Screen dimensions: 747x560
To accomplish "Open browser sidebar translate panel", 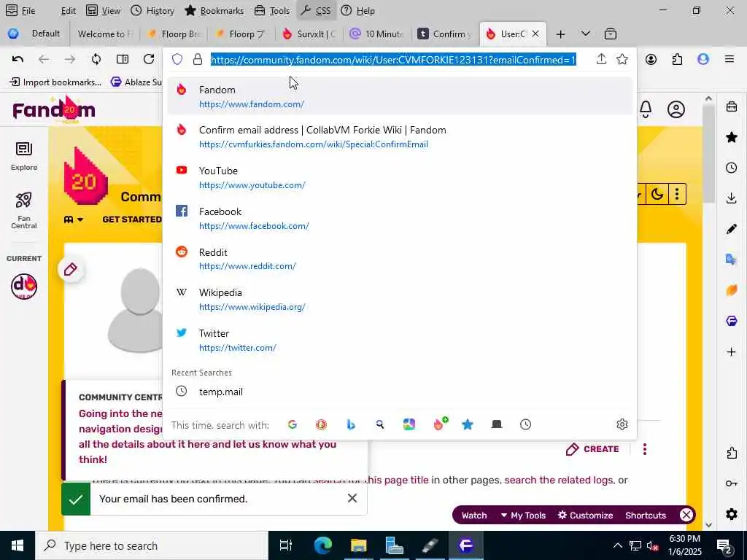I will pos(732,260).
